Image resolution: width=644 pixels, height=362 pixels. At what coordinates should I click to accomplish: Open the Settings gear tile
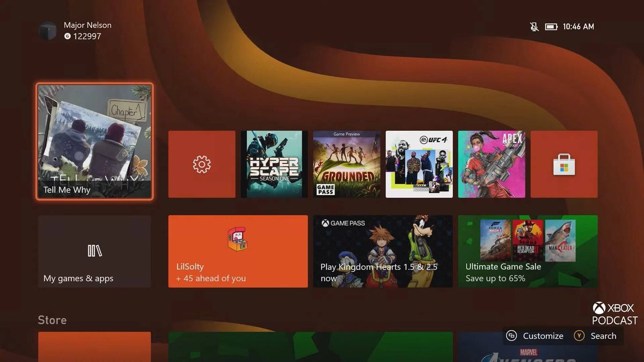point(202,164)
